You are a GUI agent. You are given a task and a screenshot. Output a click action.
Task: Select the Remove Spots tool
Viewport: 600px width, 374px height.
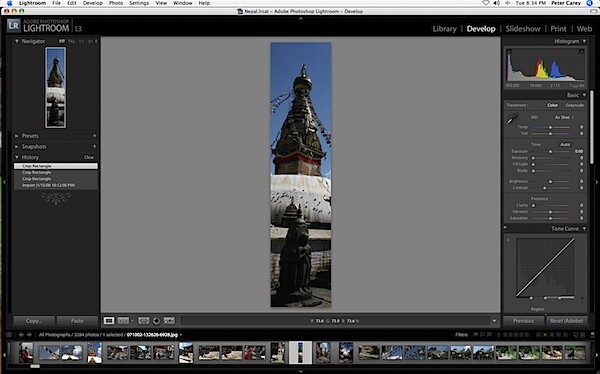point(169,320)
